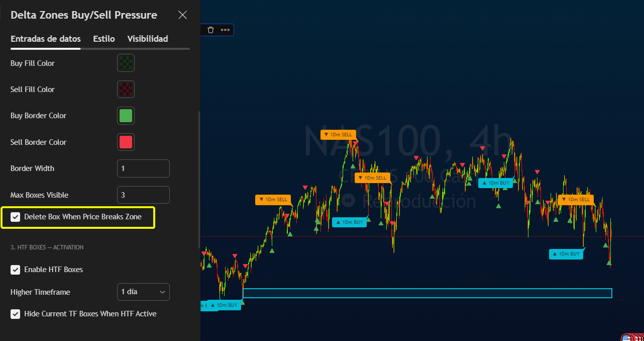Open the Sell Fill Color swatch
This screenshot has height=341, width=644.
126,90
